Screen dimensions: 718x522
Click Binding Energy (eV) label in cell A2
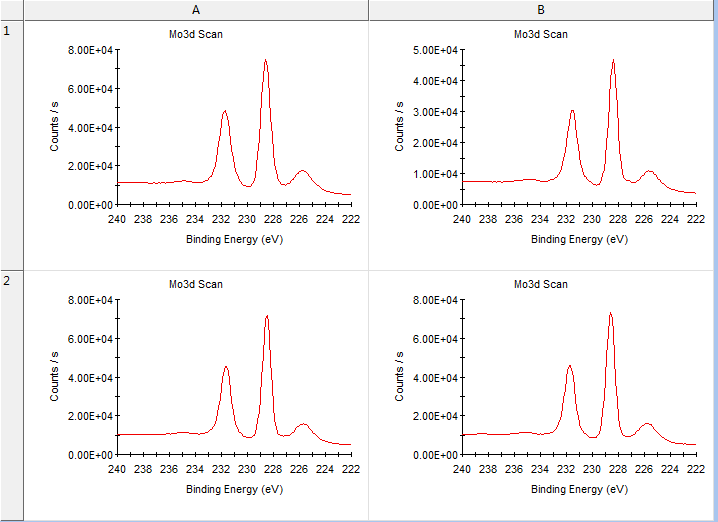click(234, 489)
